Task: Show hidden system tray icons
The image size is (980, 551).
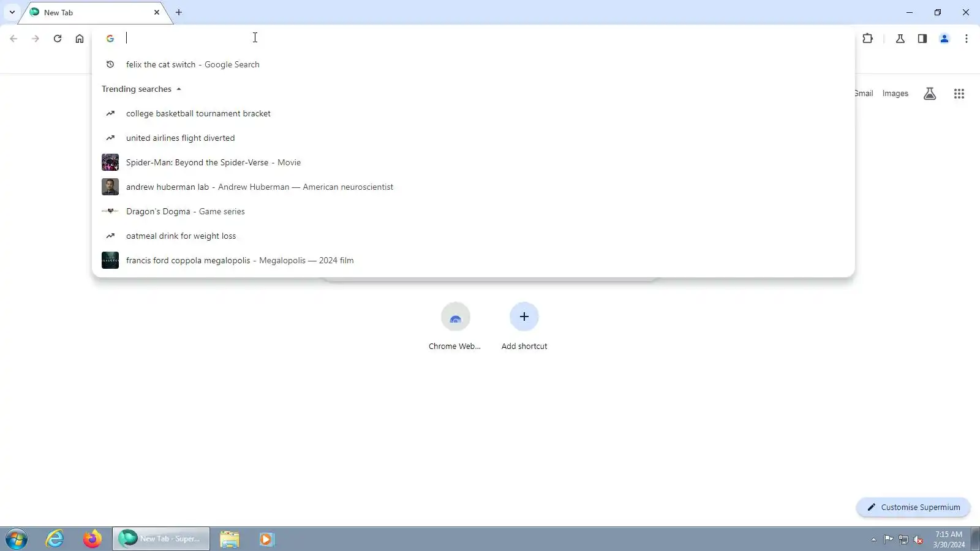Action: point(873,539)
